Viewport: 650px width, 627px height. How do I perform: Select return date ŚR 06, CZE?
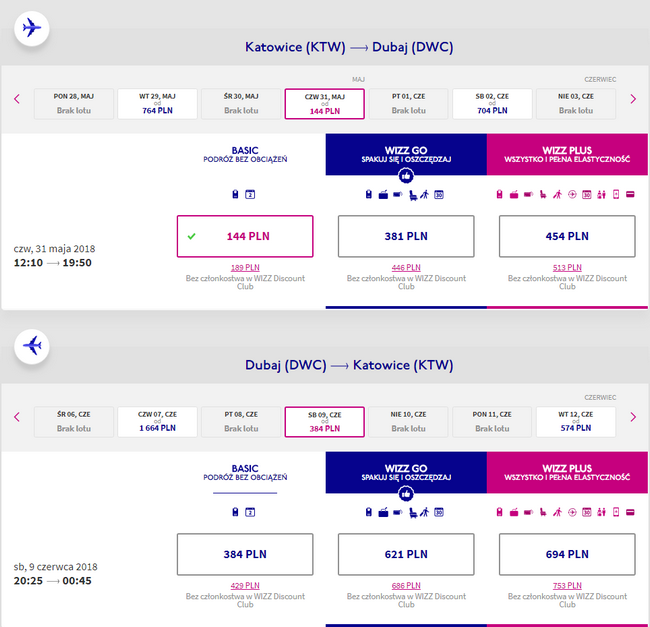pos(74,422)
